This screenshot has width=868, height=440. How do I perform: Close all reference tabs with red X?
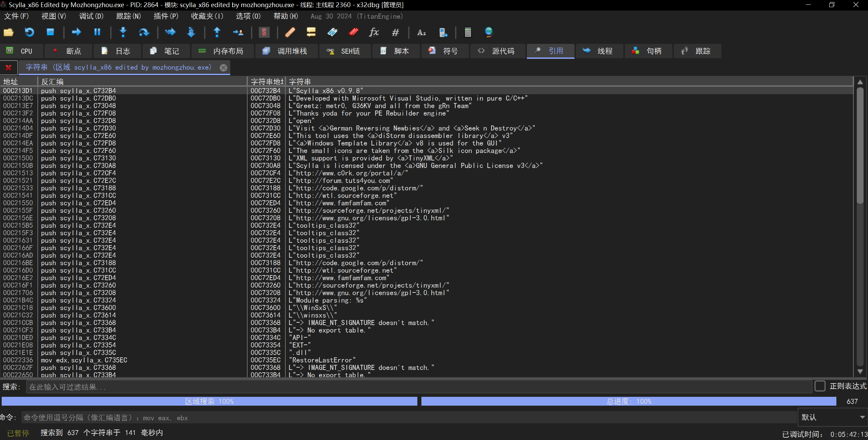pyautogui.click(x=9, y=67)
